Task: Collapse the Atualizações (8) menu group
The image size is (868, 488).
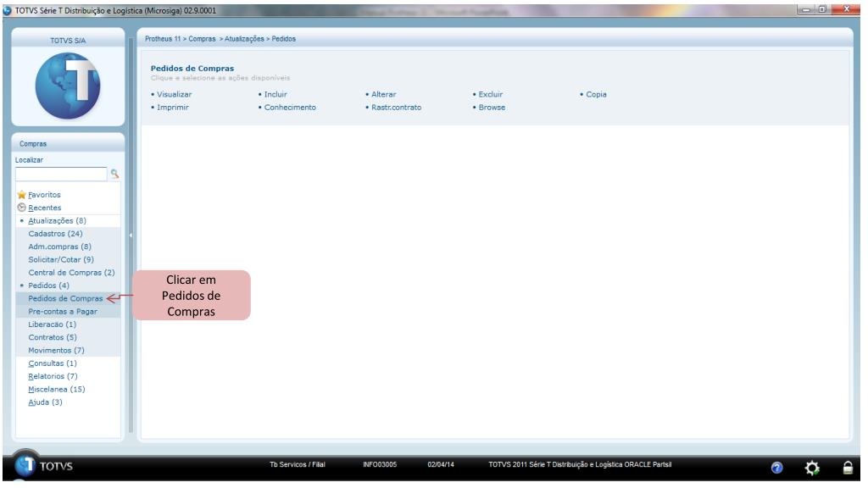Action: coord(57,221)
